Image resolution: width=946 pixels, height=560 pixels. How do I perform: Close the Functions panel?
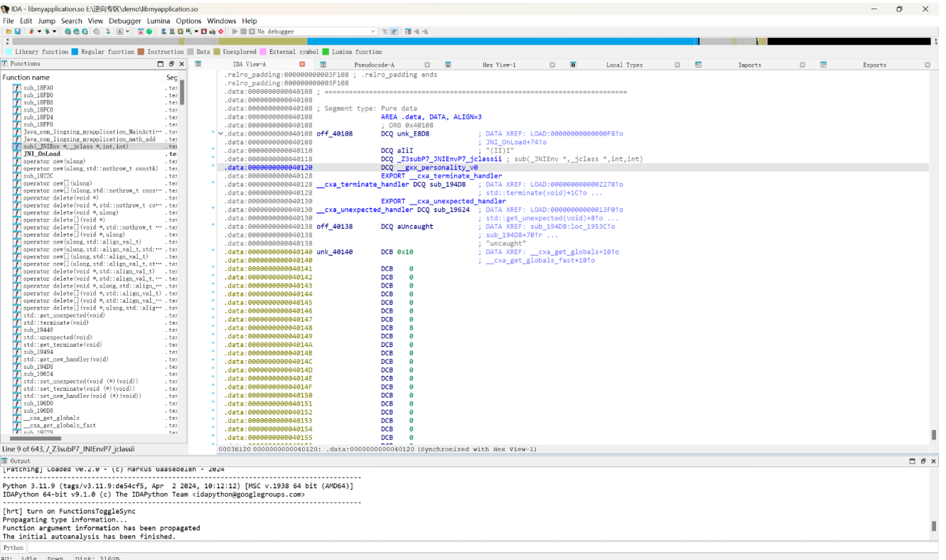coord(181,64)
